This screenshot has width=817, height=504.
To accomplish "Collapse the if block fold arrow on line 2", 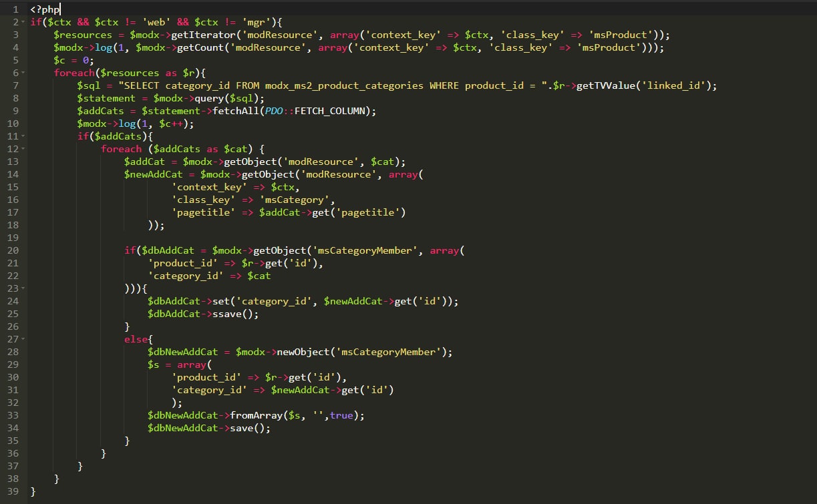I will click(x=23, y=22).
